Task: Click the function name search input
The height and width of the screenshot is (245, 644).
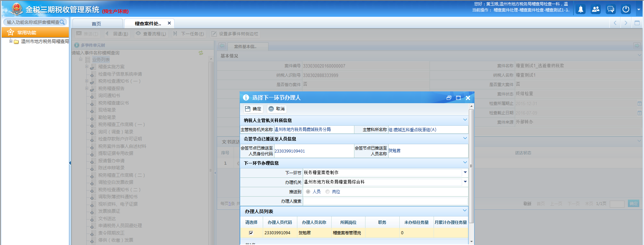Action: click(33, 22)
